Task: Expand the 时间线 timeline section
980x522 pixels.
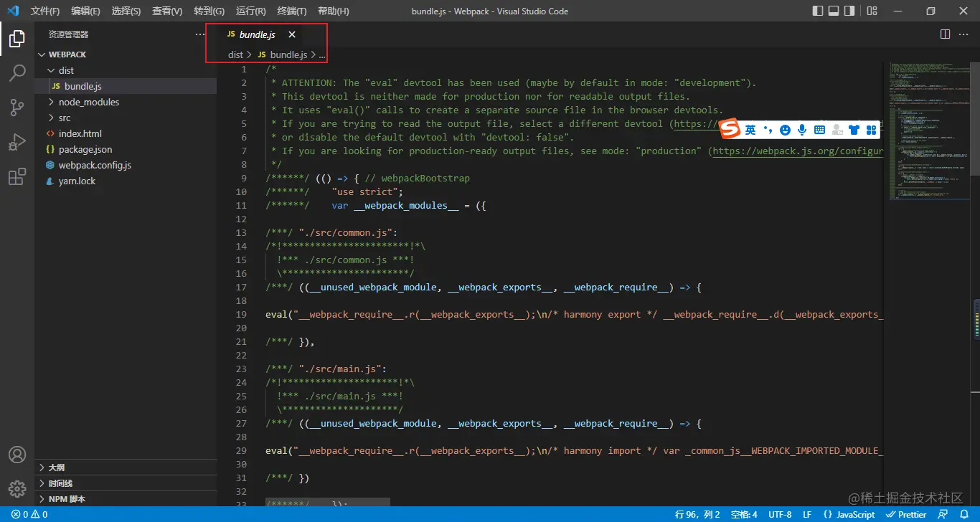Action: (x=126, y=483)
